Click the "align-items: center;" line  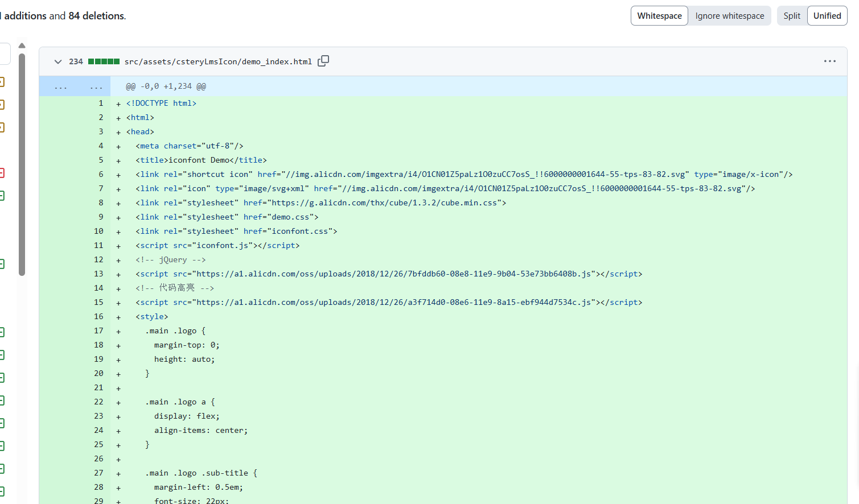pos(201,430)
